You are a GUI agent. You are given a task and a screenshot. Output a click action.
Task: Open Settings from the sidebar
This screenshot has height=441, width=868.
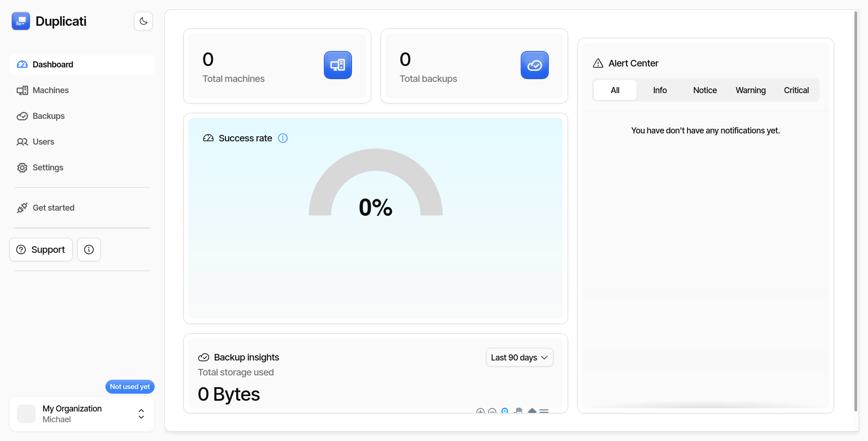(x=48, y=168)
